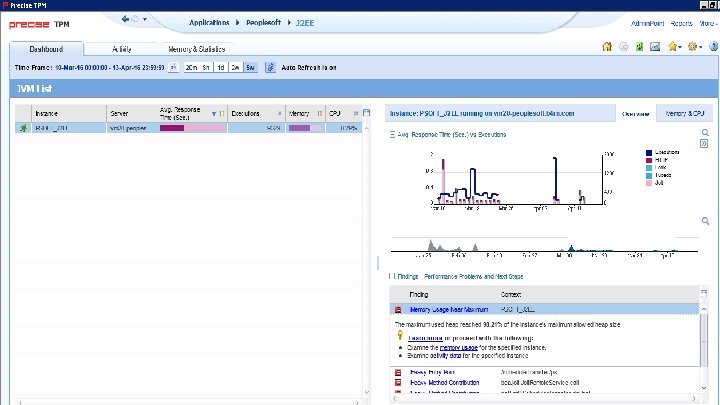This screenshot has height=405, width=720.
Task: Open the Heavy Method Contribution finding
Action: (444, 382)
